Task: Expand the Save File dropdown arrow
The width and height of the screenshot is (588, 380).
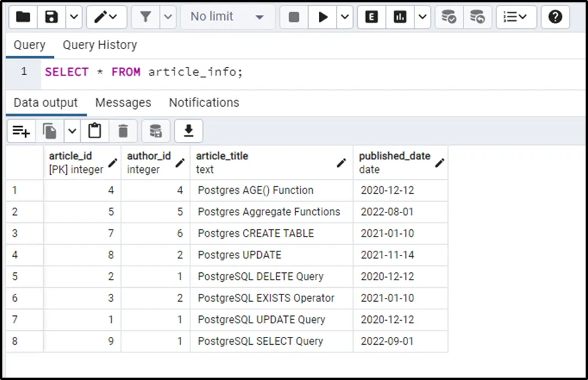Action: [72, 17]
